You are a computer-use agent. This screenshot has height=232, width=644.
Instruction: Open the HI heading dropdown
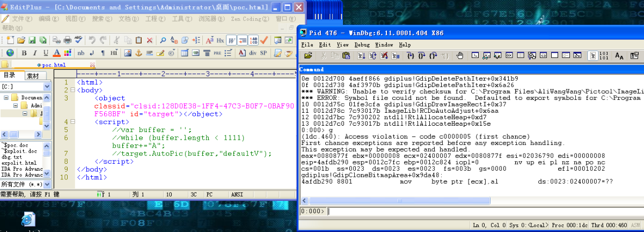[114, 53]
